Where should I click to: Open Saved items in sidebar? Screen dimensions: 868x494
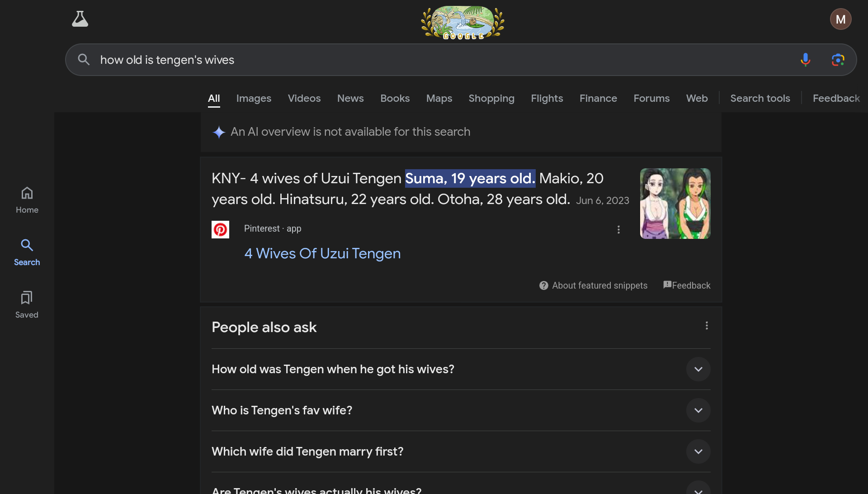[x=27, y=304]
